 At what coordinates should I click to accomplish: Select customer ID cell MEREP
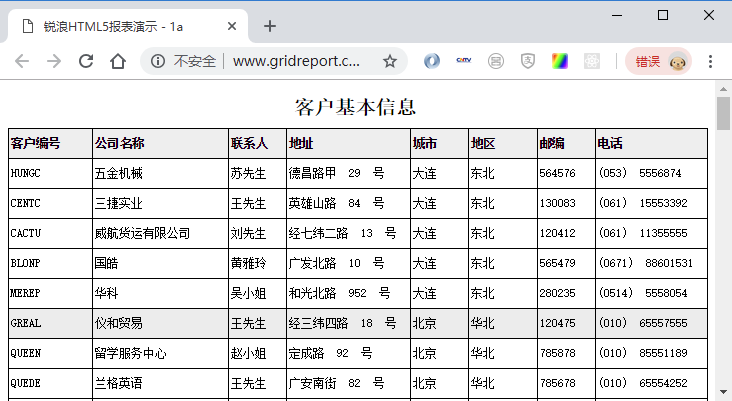[50, 293]
